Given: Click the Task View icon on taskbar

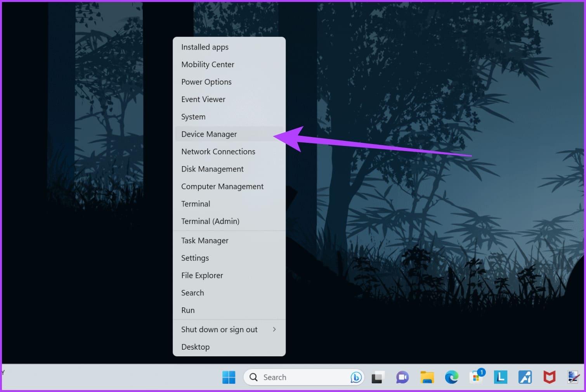Looking at the screenshot, I should tap(377, 377).
